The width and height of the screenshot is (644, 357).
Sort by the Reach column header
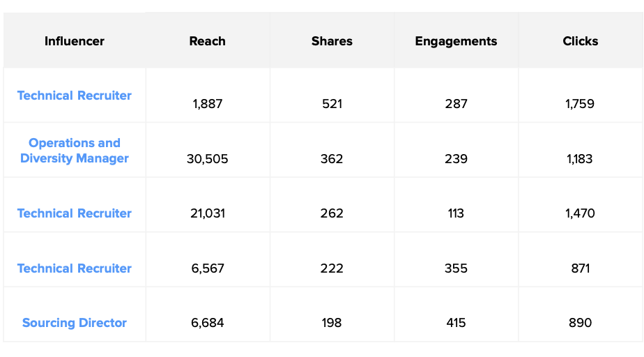click(x=207, y=41)
